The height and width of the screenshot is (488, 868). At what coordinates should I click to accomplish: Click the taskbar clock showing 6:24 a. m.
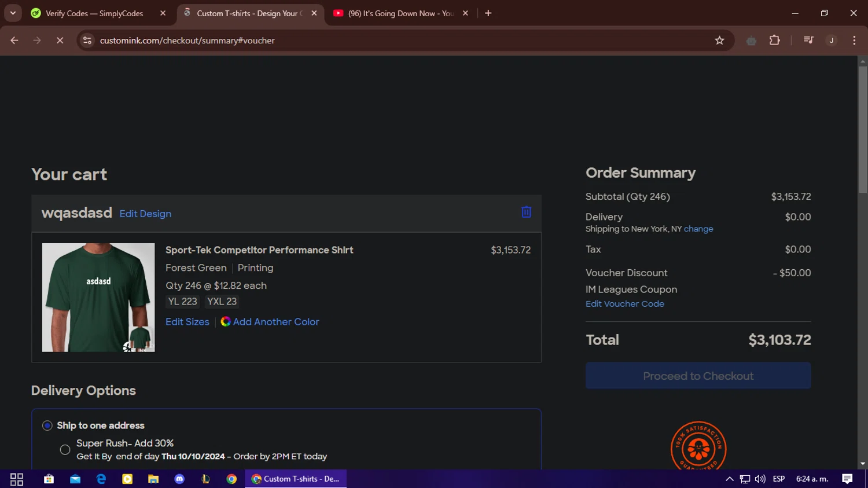coord(812,479)
